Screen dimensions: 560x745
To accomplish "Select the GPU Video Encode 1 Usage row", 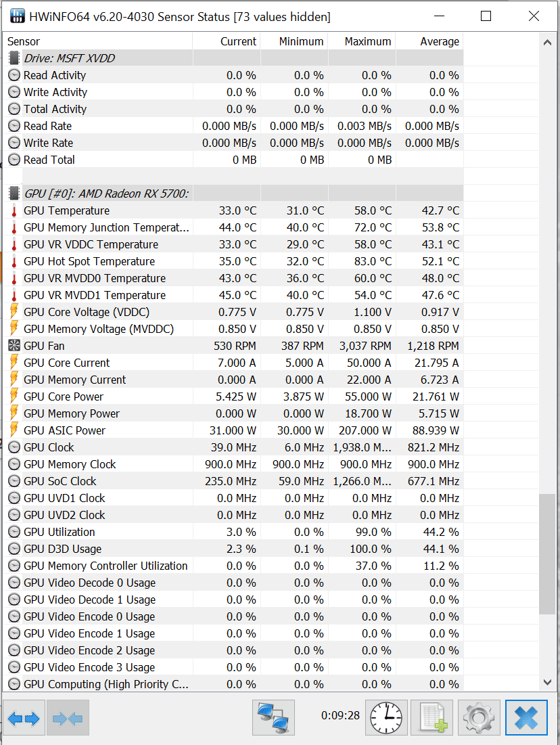I will click(233, 633).
